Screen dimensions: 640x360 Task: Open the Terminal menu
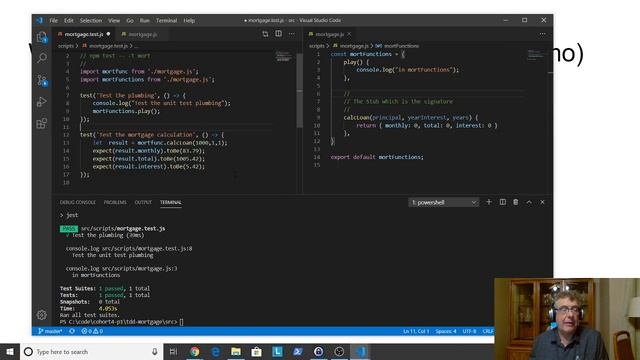[166, 20]
